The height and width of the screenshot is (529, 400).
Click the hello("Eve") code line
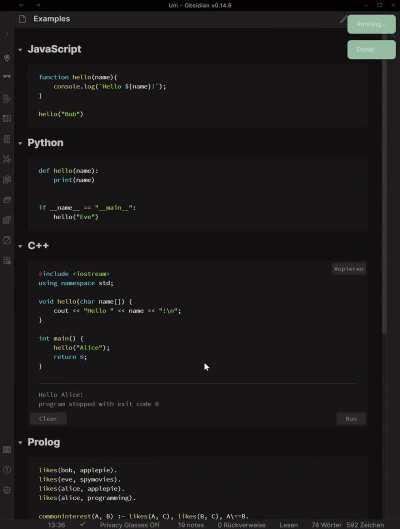[76, 217]
